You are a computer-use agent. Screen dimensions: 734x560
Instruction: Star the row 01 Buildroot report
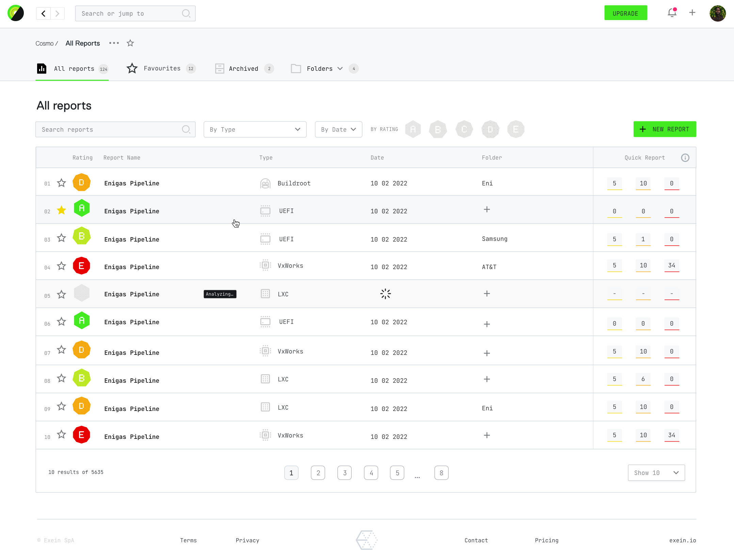tap(61, 183)
